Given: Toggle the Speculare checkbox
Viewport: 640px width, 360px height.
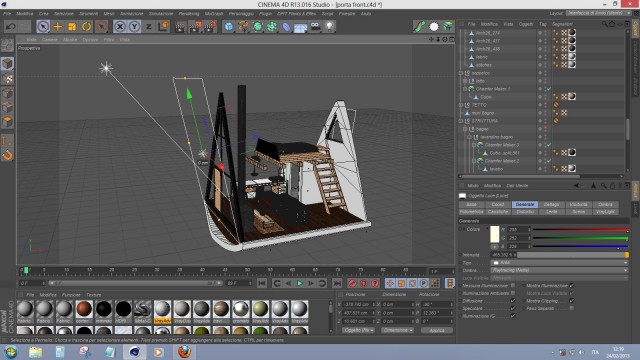Looking at the screenshot, I should point(513,308).
